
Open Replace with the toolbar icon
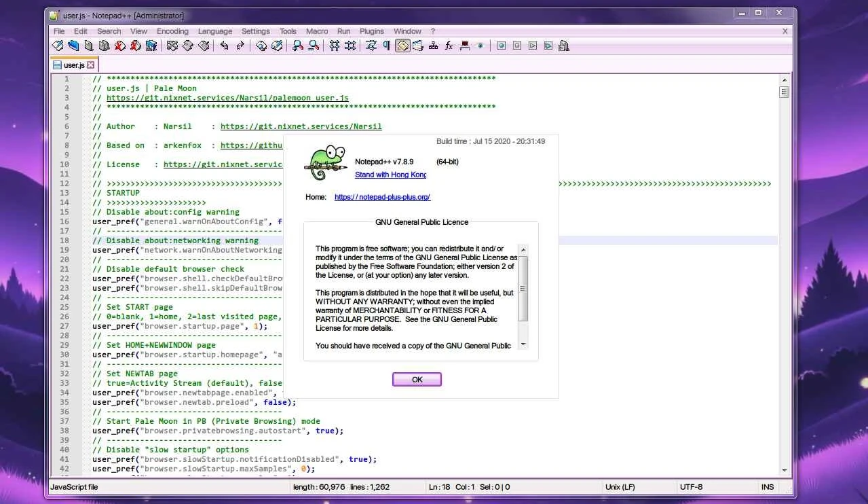coord(277,46)
